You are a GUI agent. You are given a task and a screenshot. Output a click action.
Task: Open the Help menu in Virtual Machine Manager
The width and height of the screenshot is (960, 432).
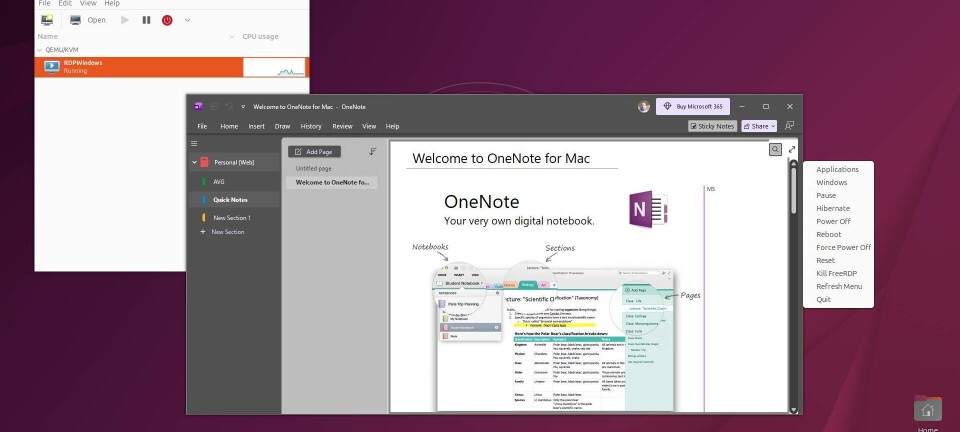pos(112,3)
